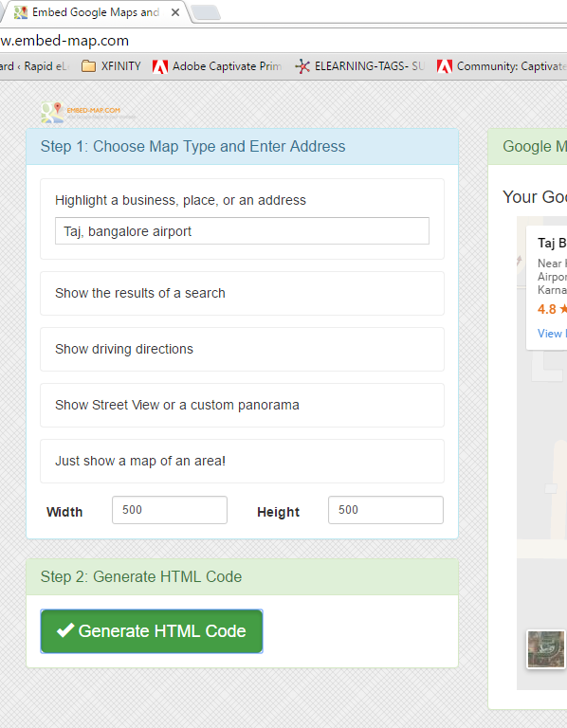This screenshot has width=567, height=728.
Task: Click the View larger map link in preview
Action: [x=552, y=334]
